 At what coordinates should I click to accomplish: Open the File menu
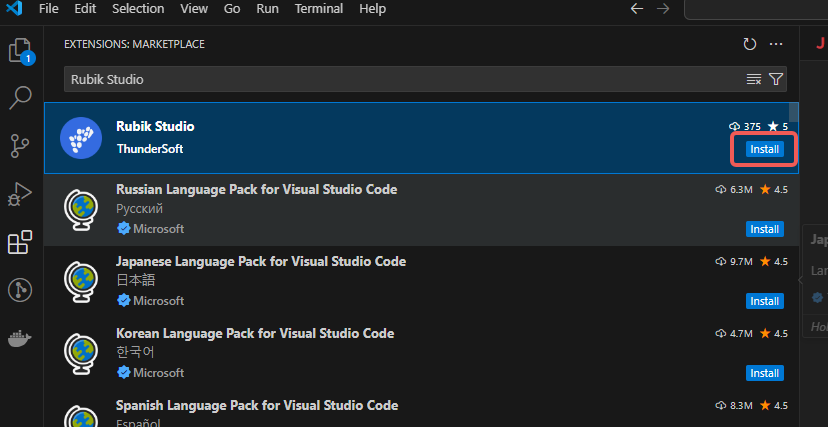point(49,9)
